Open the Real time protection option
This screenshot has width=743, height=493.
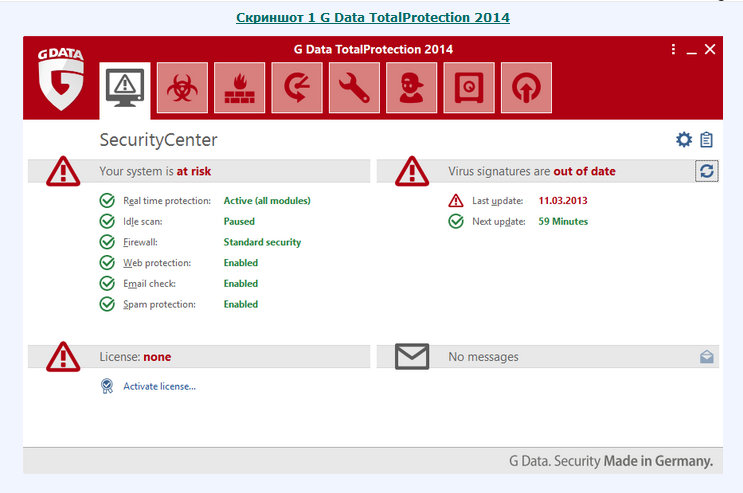tap(167, 201)
